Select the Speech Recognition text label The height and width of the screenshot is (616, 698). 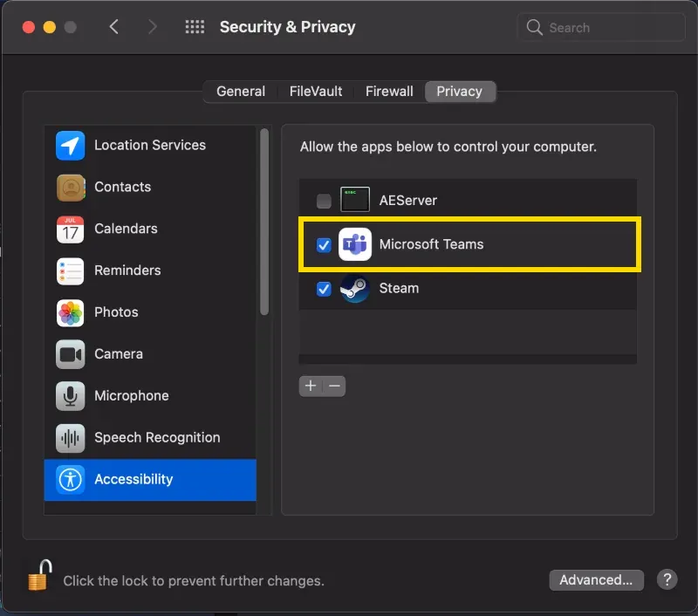(x=157, y=438)
